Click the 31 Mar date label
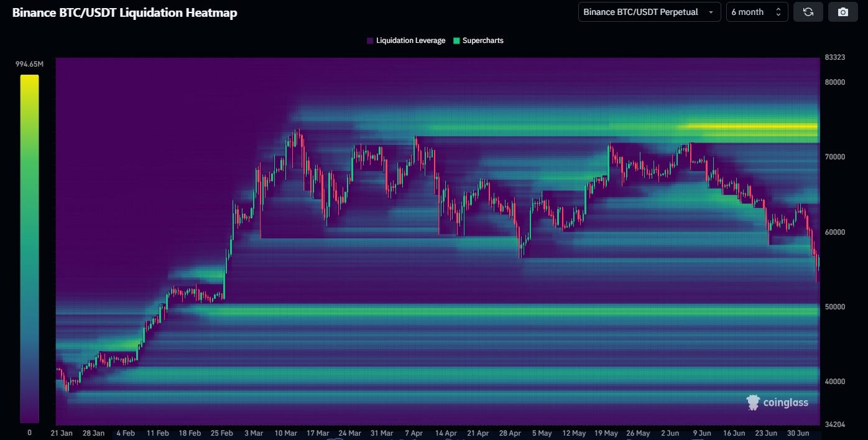The image size is (868, 440). (x=382, y=433)
